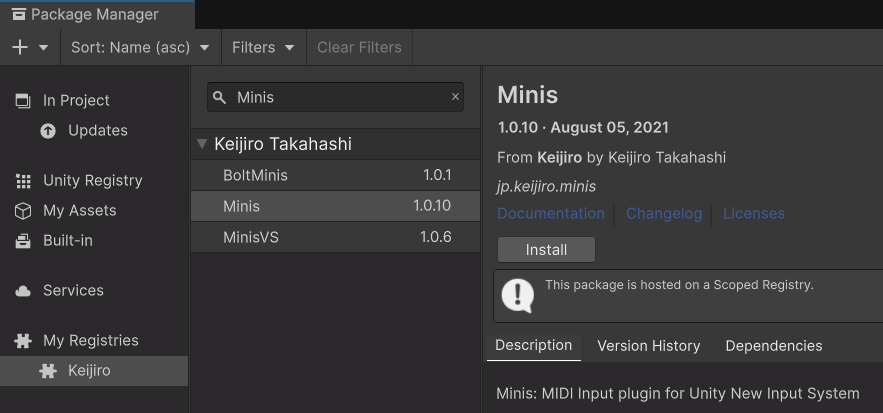Switch to the Version History tab

point(649,346)
